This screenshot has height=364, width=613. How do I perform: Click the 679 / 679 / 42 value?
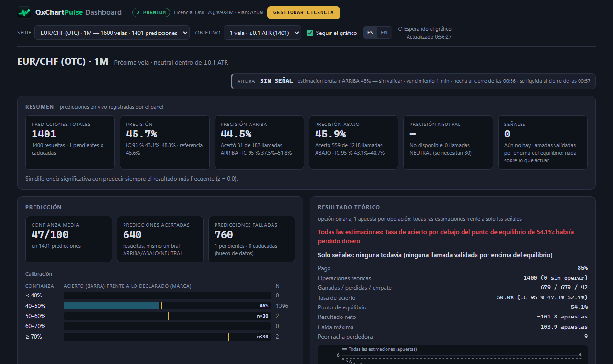tap(564, 288)
